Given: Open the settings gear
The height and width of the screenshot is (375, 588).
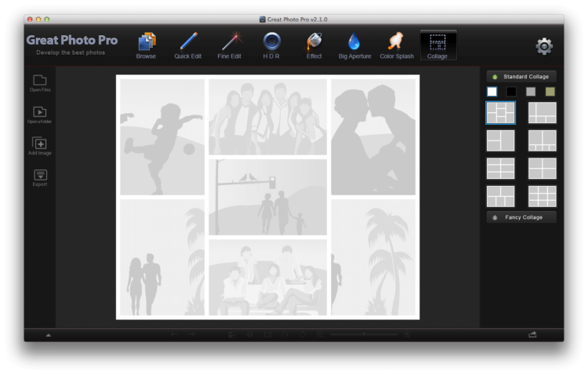Looking at the screenshot, I should [x=544, y=46].
